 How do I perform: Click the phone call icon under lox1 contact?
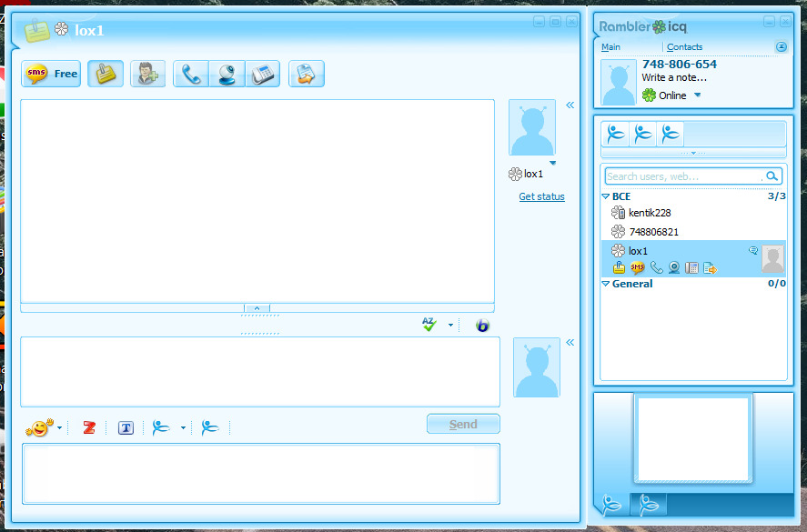(x=656, y=267)
